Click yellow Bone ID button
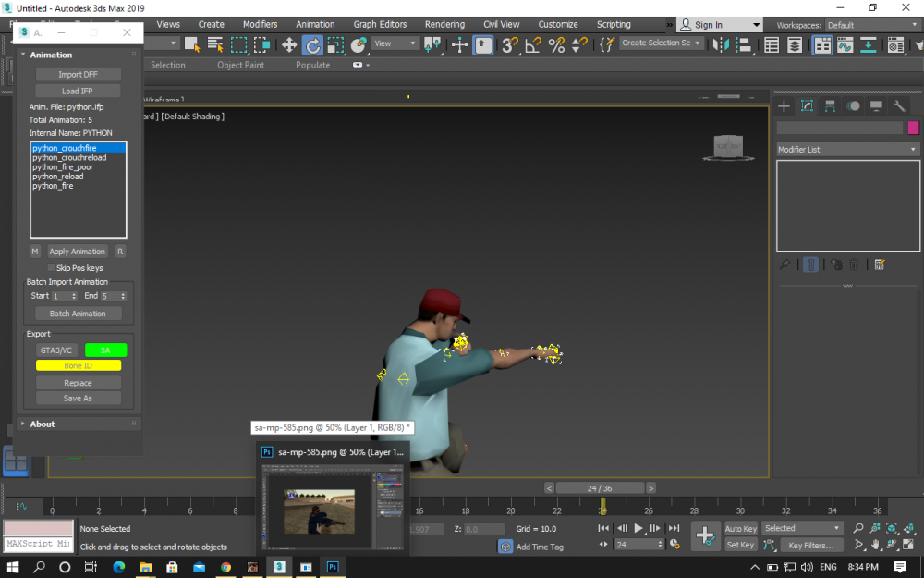924x578 pixels. (x=79, y=365)
